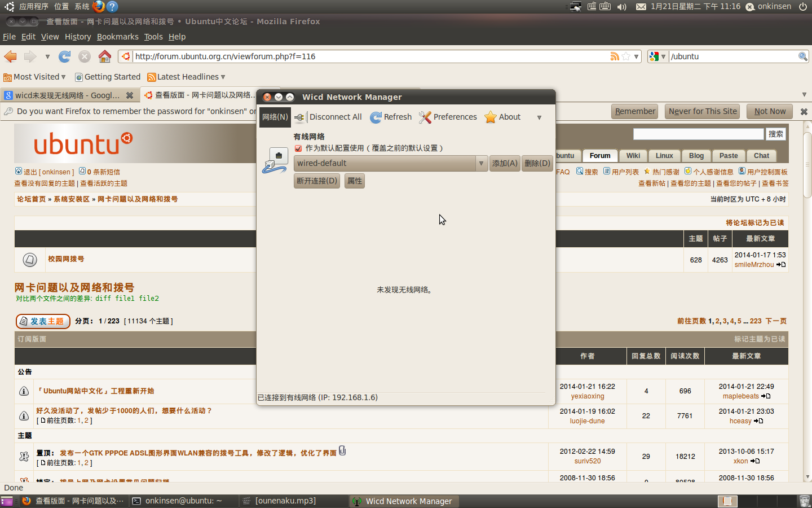Click the About star icon in Wicd
The image size is (812, 508).
[491, 117]
